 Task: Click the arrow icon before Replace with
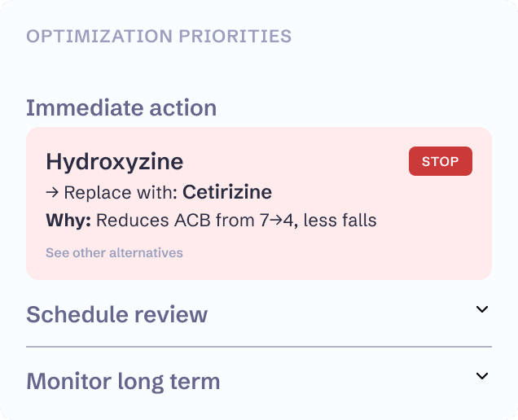[x=52, y=193]
